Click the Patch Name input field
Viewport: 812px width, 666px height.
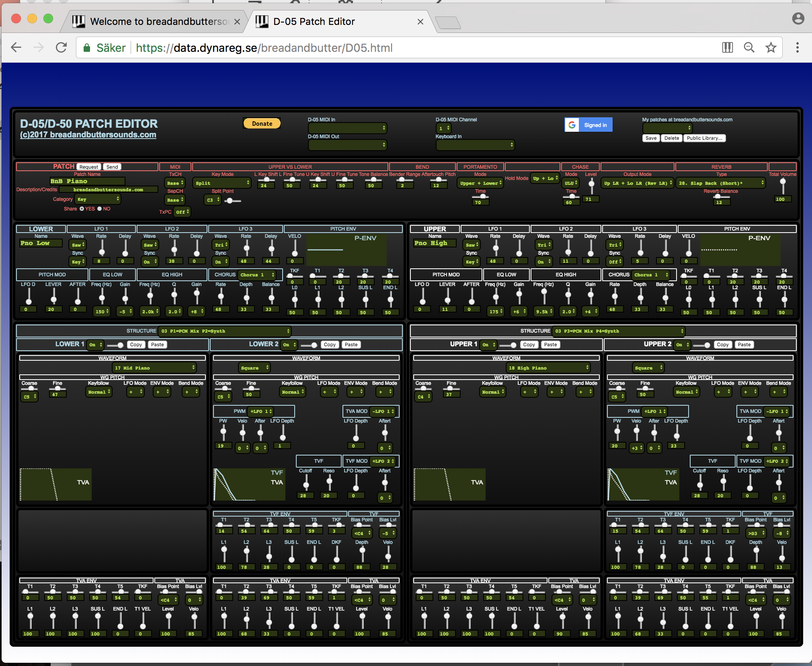(x=87, y=182)
